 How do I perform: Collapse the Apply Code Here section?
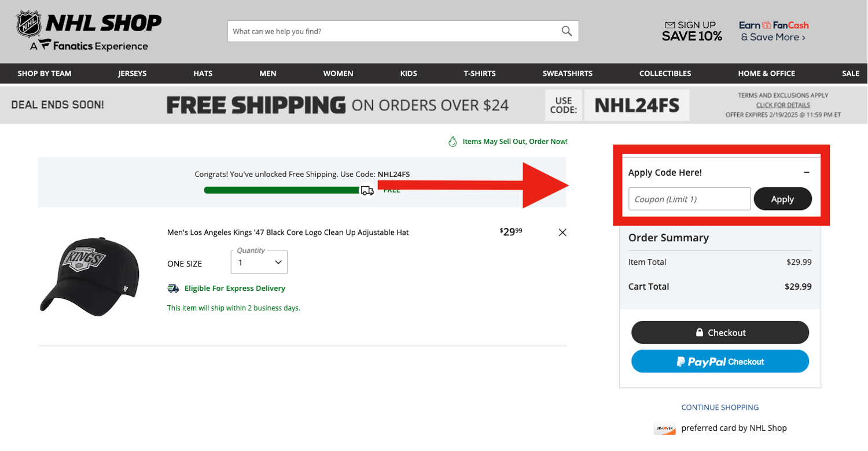[x=807, y=172]
